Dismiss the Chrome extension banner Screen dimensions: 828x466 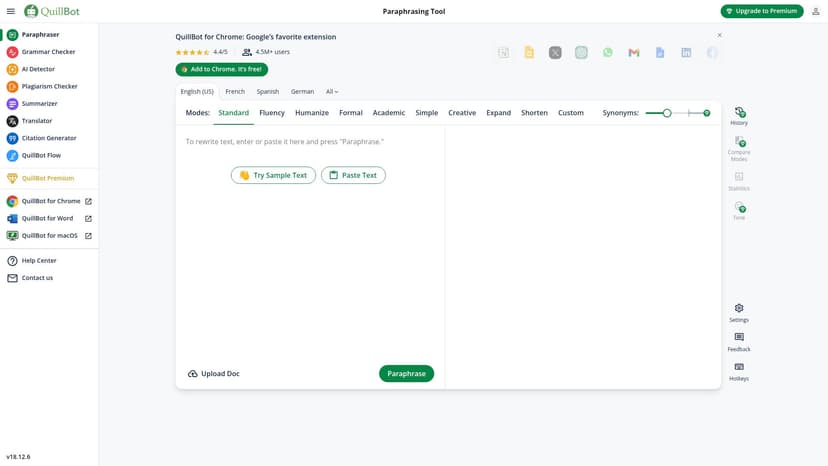719,35
